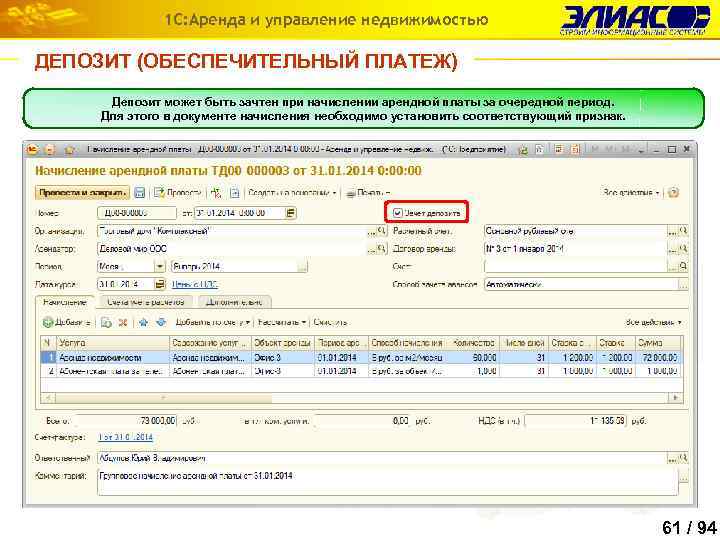
Task: Click the Комментарий text field
Action: click(x=387, y=482)
